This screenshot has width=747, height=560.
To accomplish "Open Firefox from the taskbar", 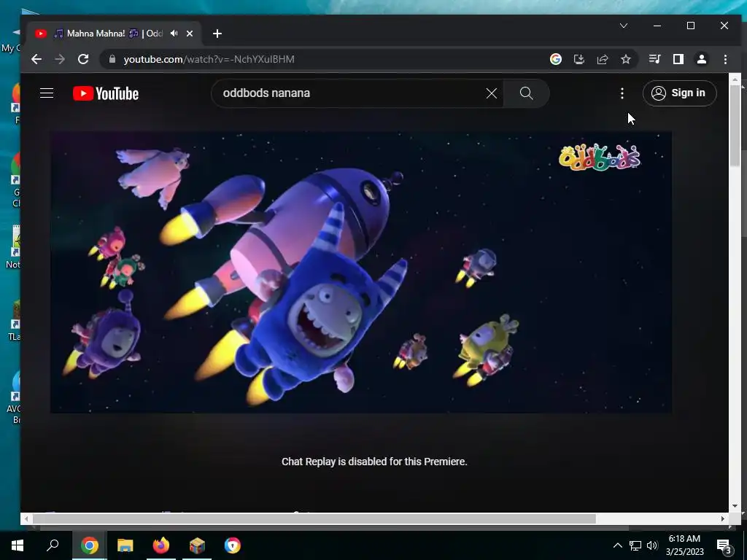I will pyautogui.click(x=161, y=545).
